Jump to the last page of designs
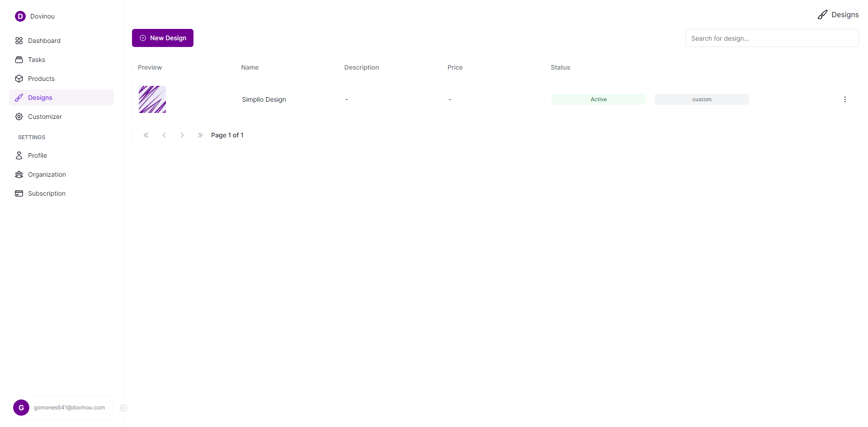The image size is (868, 427). (200, 135)
